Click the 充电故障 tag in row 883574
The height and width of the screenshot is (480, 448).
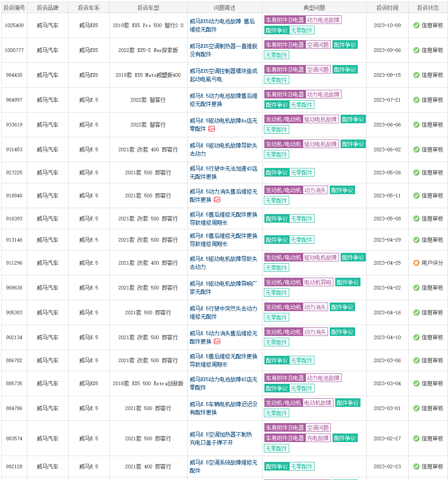point(318,438)
